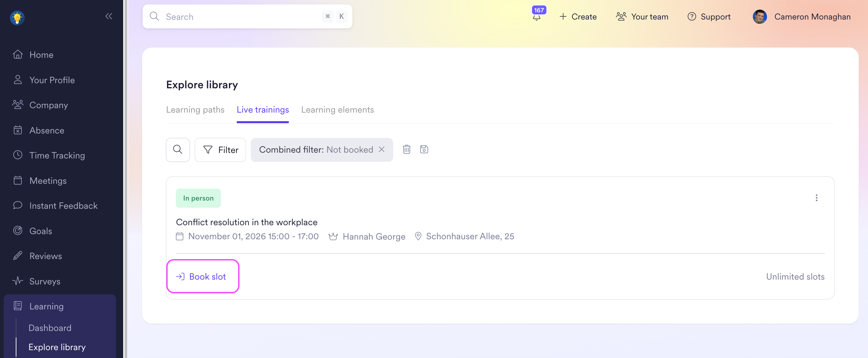Go to Time Tracking in sidebar
Viewport: 868px width, 358px height.
57,155
